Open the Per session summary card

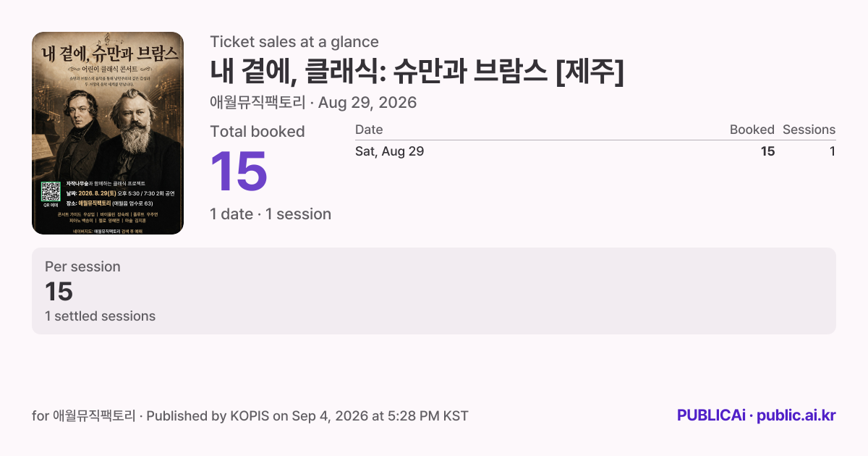(434, 291)
